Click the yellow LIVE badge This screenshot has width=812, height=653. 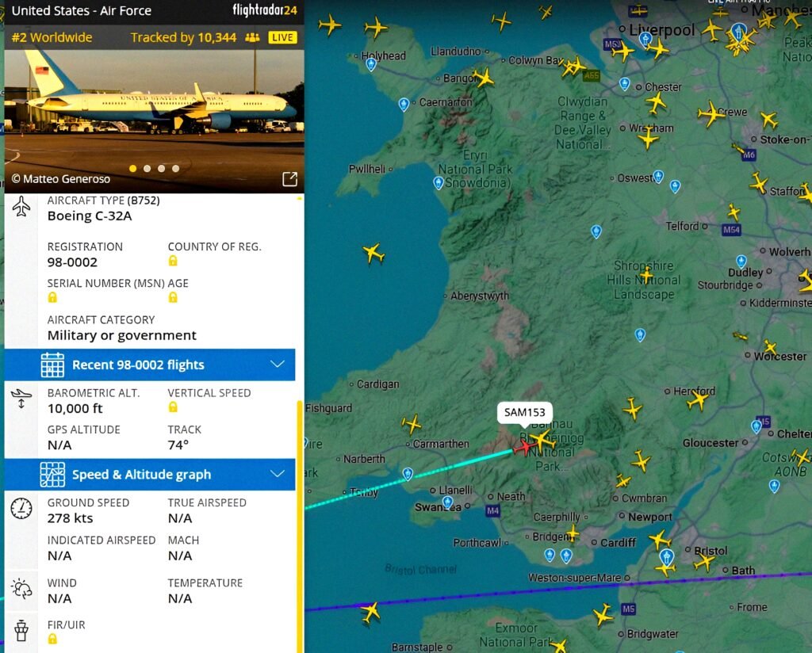(282, 37)
